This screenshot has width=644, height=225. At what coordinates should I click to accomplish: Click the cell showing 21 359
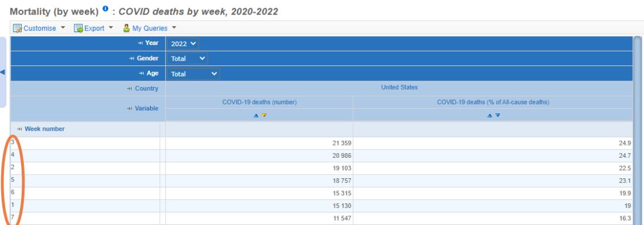(x=259, y=143)
